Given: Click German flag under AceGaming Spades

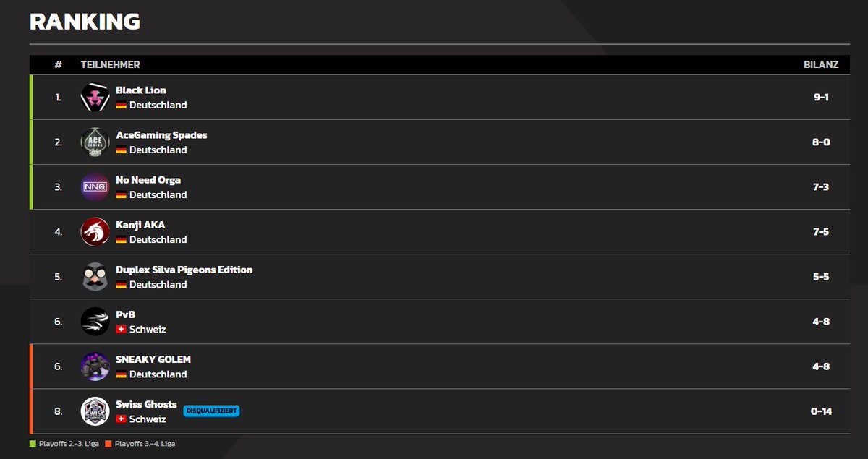Looking at the screenshot, I should pos(121,150).
